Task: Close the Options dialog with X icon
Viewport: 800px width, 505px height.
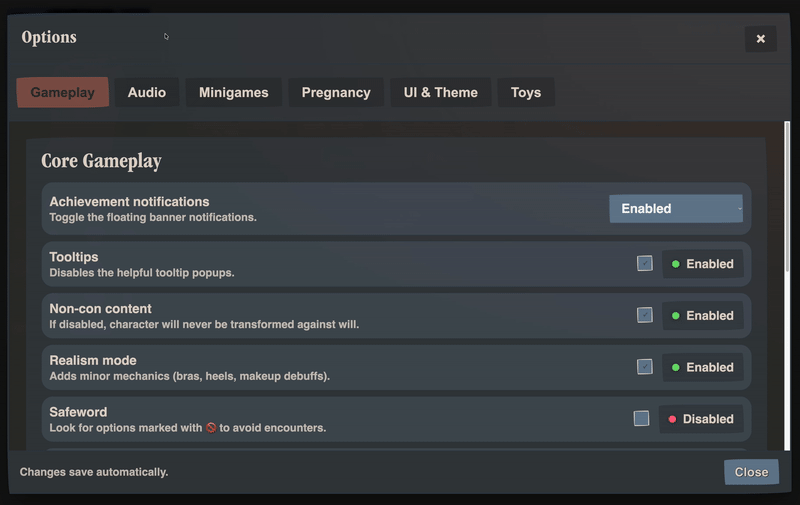Action: point(760,39)
